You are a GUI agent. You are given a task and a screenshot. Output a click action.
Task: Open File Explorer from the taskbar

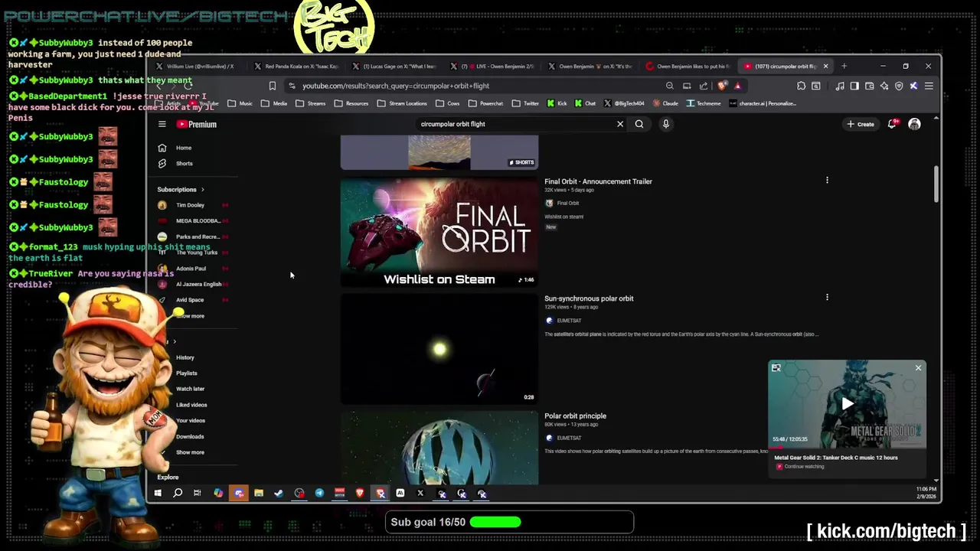(259, 494)
